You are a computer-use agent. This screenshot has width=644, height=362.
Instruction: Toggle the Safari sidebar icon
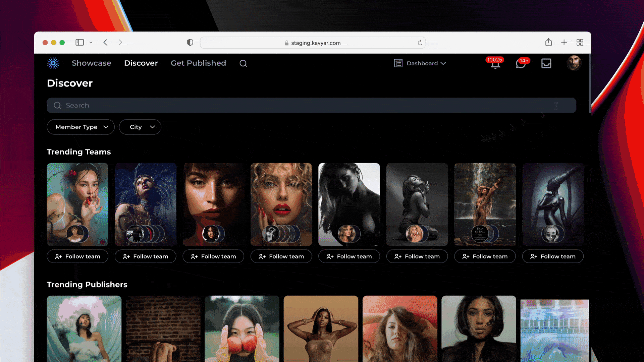click(x=79, y=43)
